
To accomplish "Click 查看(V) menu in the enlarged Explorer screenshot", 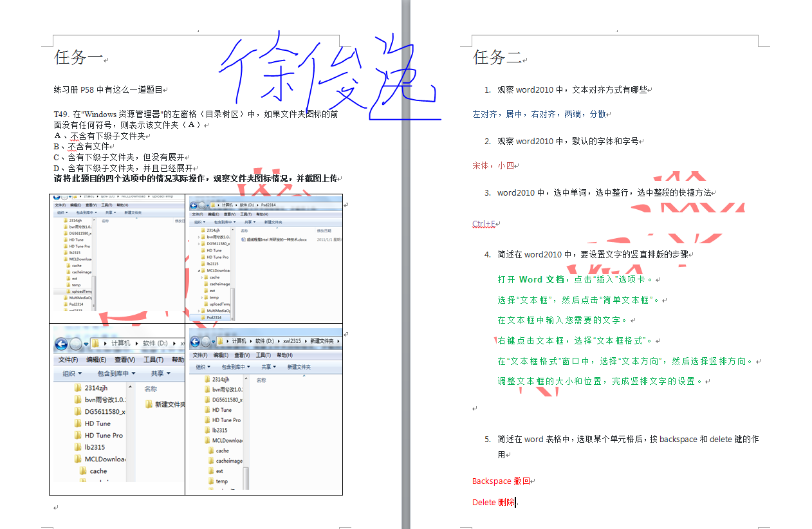I will pyautogui.click(x=125, y=360).
